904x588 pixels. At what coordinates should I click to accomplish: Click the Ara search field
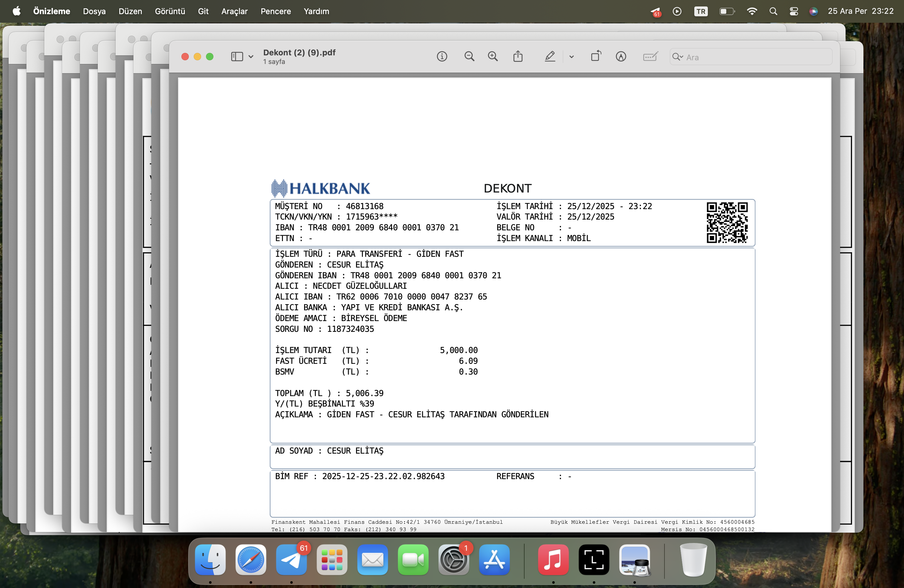[751, 57]
